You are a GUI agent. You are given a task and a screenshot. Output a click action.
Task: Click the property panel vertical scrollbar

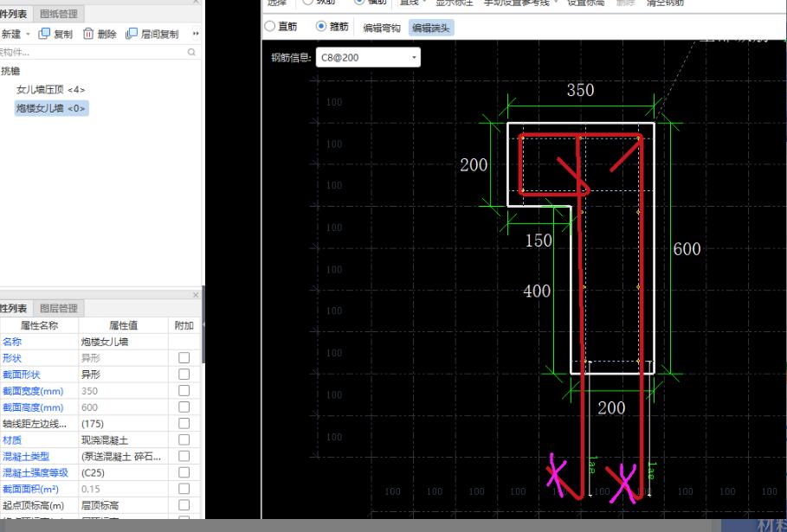(203, 324)
